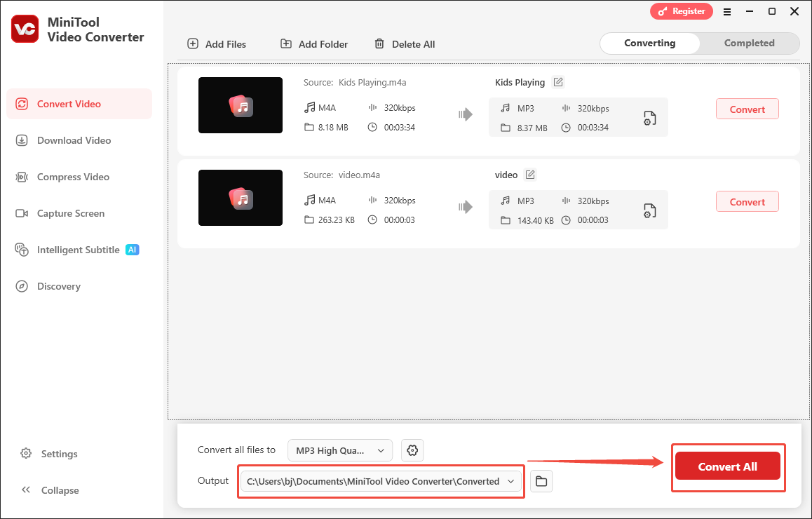The image size is (812, 519).
Task: Select the Compress Video tool
Action: pos(72,177)
